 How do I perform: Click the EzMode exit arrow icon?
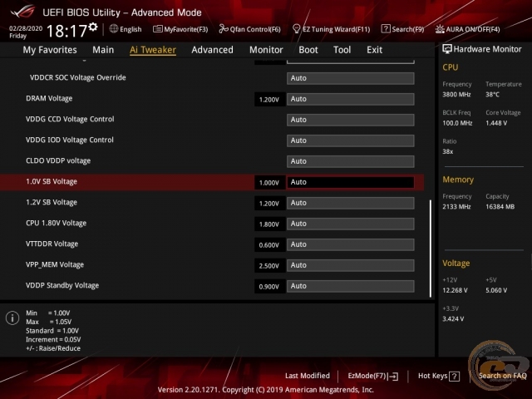[x=393, y=377]
